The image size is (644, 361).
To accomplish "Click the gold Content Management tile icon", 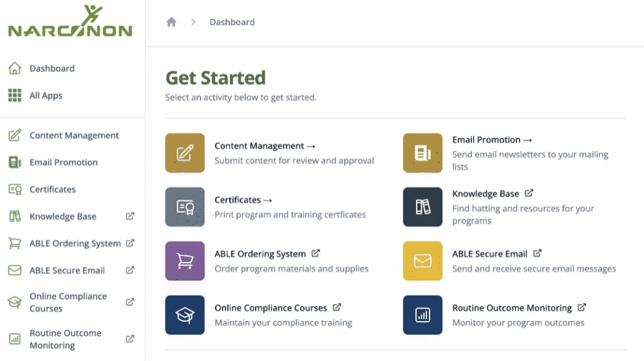I will click(x=185, y=153).
